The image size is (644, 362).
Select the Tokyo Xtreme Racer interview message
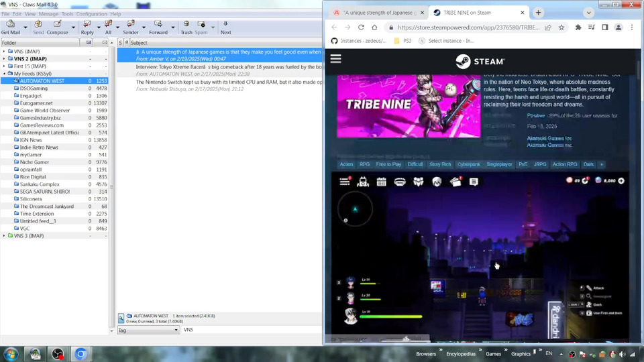(220, 70)
